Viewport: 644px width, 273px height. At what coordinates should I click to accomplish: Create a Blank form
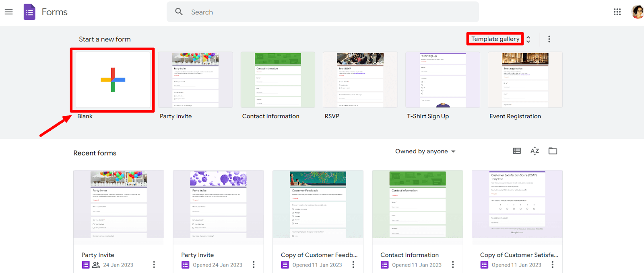click(113, 80)
